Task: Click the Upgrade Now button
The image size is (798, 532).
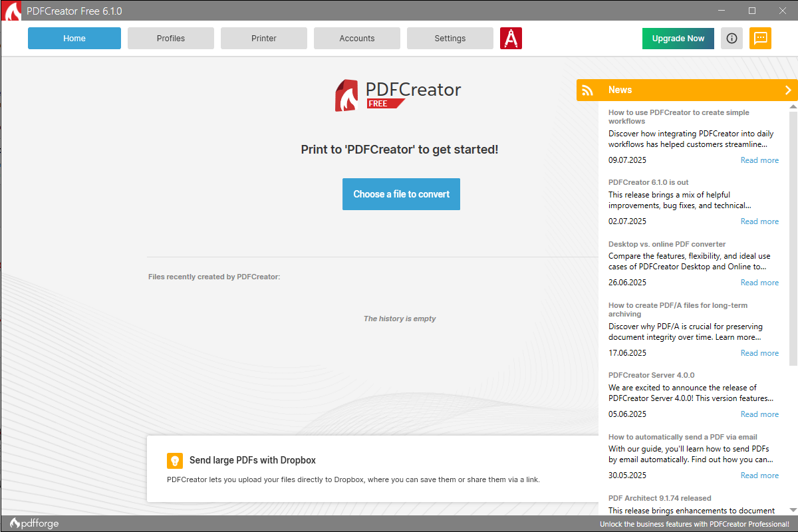Action: (x=678, y=38)
